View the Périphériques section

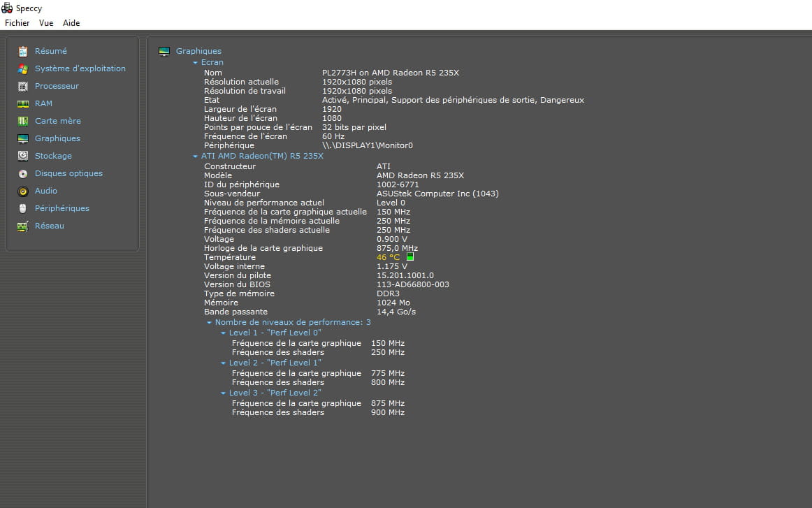tap(62, 208)
